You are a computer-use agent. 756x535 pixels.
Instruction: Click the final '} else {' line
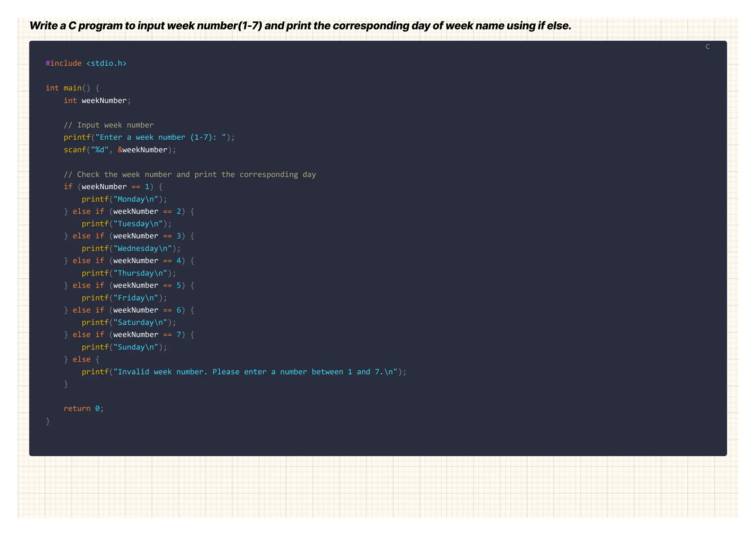pyautogui.click(x=82, y=359)
